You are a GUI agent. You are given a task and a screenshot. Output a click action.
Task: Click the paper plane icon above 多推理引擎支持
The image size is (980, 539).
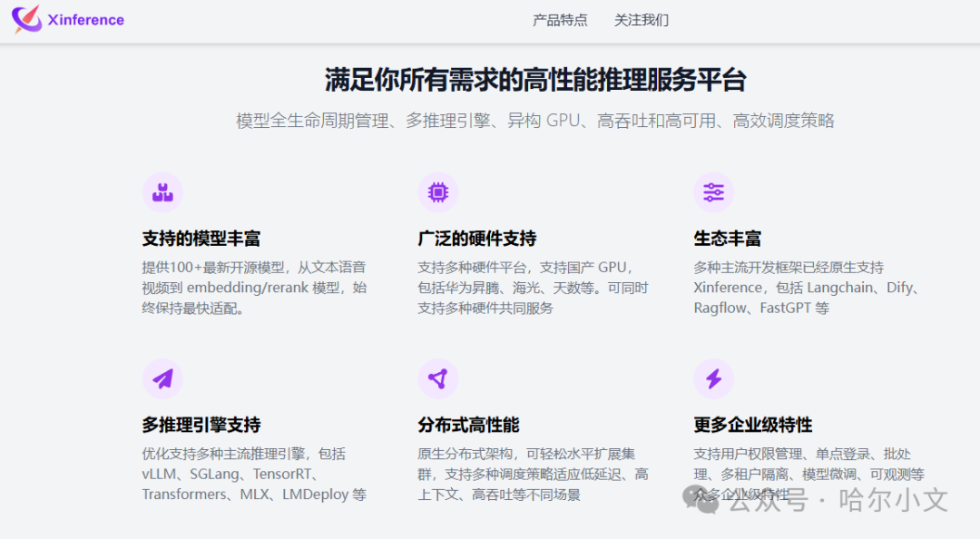(x=162, y=378)
